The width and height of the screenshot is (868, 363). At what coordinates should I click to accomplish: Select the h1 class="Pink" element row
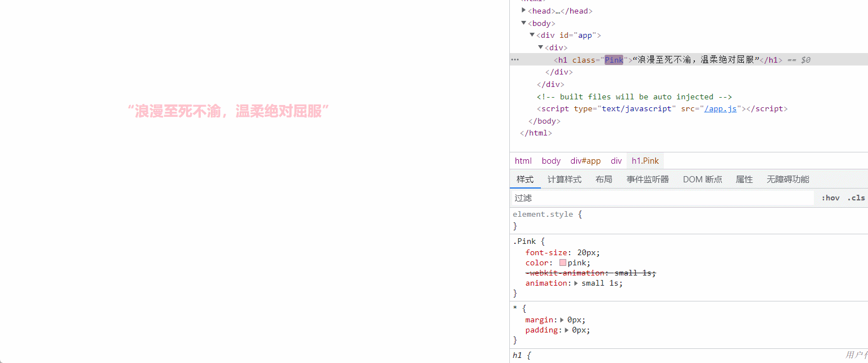point(689,60)
